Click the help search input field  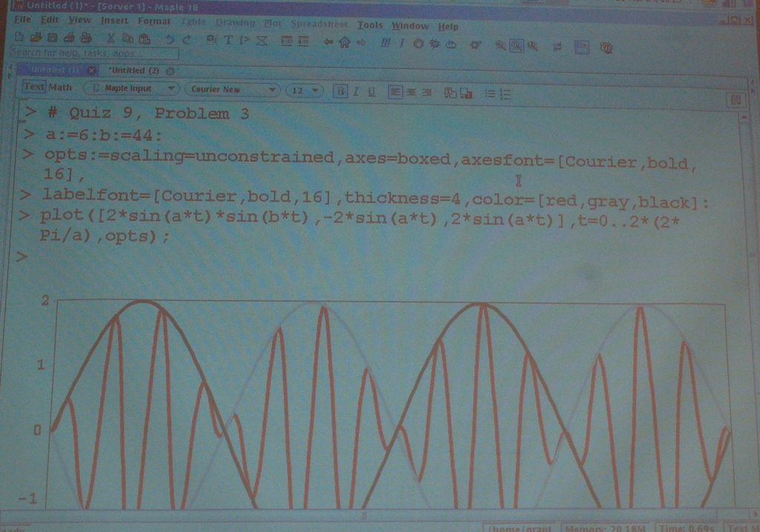click(94, 54)
